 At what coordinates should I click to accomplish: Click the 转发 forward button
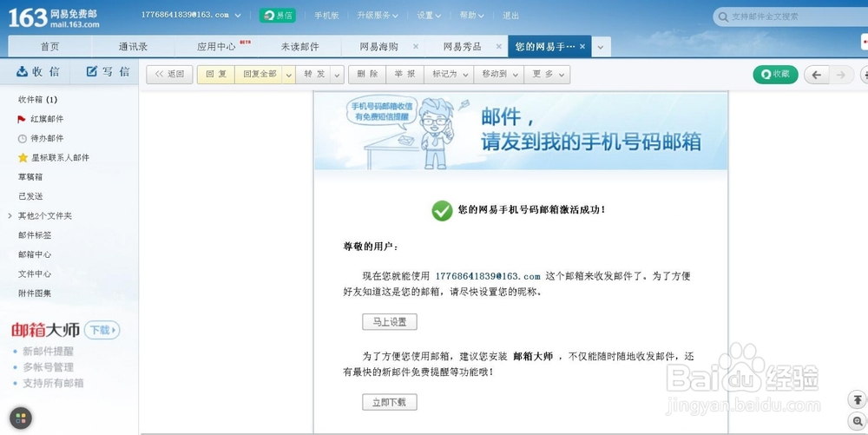click(x=314, y=75)
